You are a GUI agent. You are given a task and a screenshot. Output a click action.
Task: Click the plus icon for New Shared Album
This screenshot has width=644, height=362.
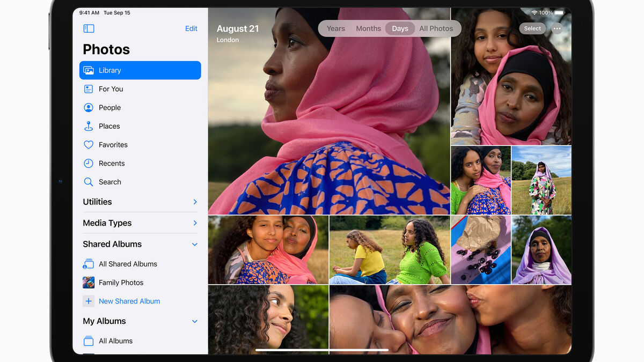89,301
